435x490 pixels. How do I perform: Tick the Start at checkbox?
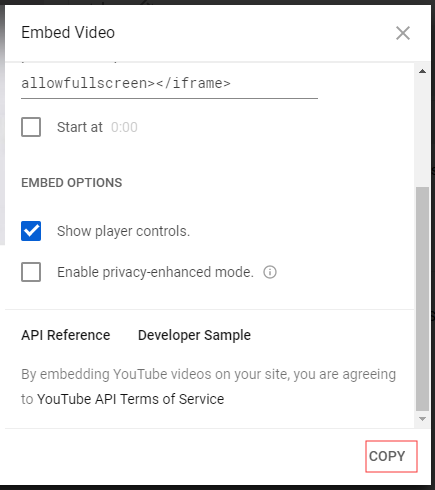(31, 127)
